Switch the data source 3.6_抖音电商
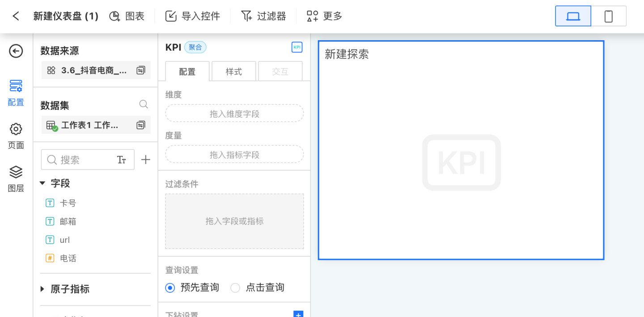 (x=140, y=70)
